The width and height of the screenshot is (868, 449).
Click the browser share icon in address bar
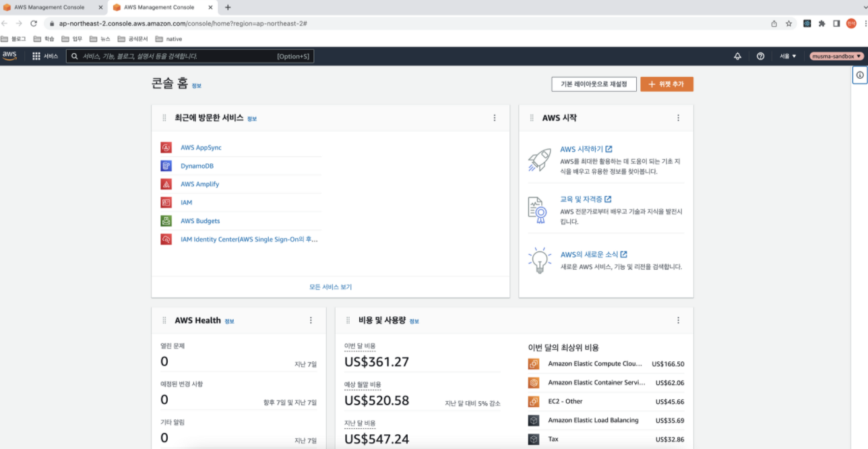coord(774,23)
